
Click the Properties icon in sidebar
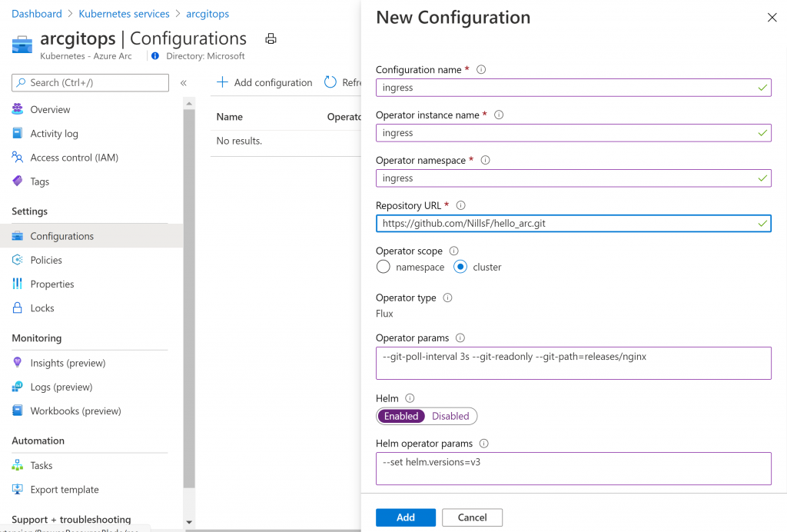(x=18, y=284)
